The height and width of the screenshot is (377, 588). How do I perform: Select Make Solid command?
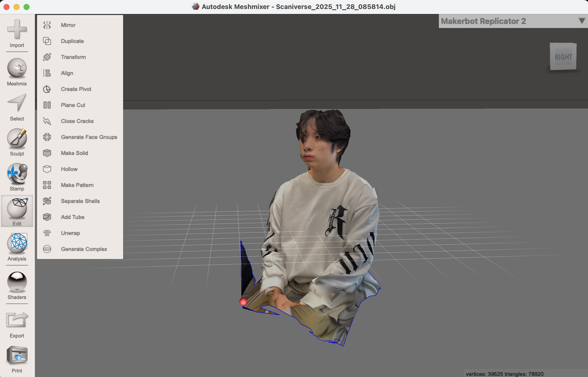(75, 153)
